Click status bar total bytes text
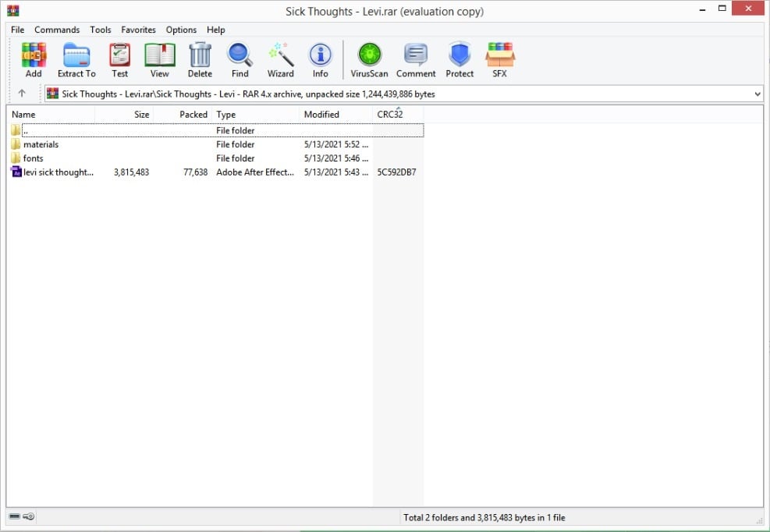Viewport: 770px width, 532px height. [484, 517]
